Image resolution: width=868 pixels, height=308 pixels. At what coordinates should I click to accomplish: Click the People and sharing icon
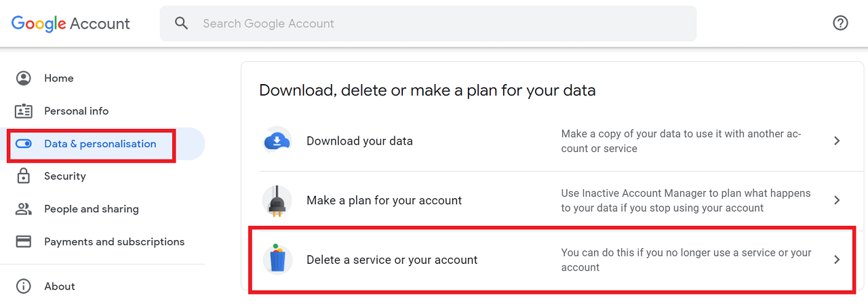coord(24,209)
